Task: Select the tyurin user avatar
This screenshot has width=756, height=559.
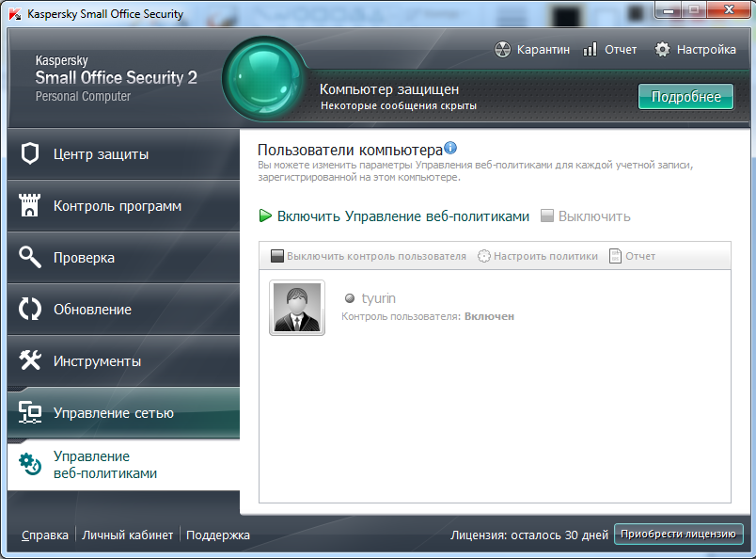Action: [297, 308]
